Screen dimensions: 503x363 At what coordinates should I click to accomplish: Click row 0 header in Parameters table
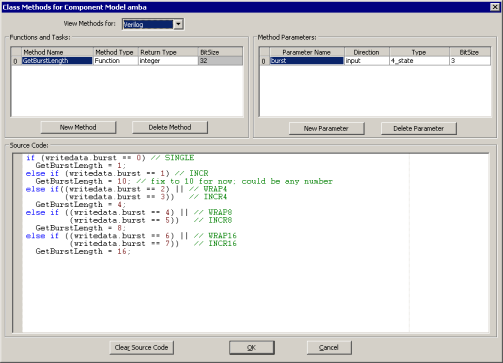(264, 61)
